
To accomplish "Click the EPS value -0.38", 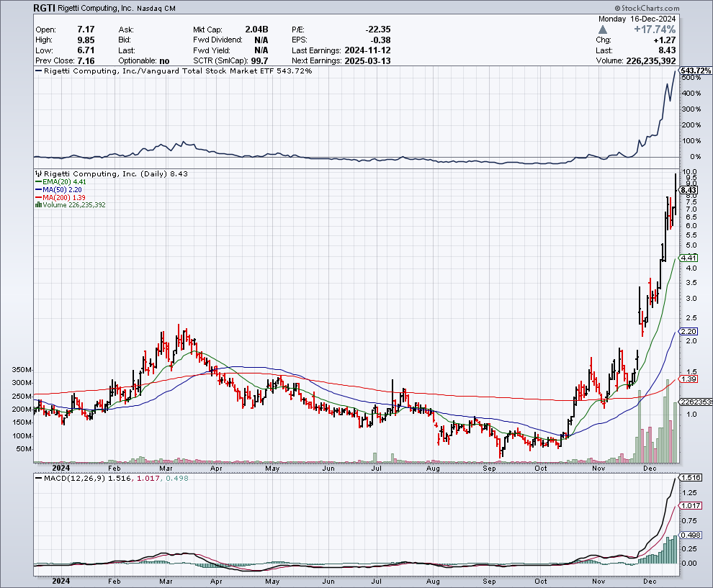I will click(x=381, y=40).
